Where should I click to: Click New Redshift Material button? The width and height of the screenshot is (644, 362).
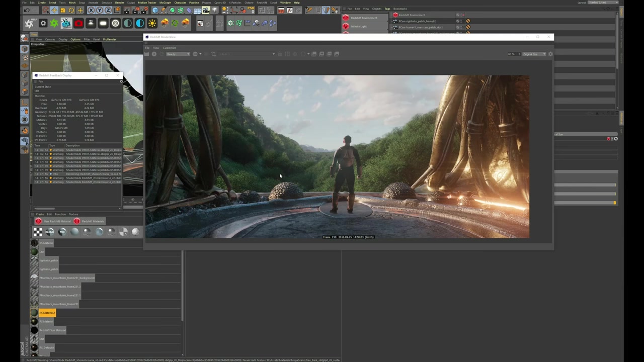click(53, 221)
